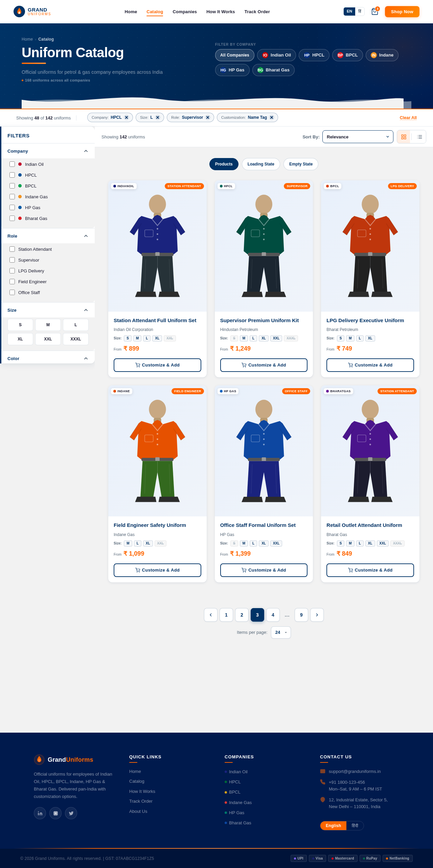Open the Sort By Relevance dropdown
Viewport: 433px width, 868px height.
coord(358,137)
